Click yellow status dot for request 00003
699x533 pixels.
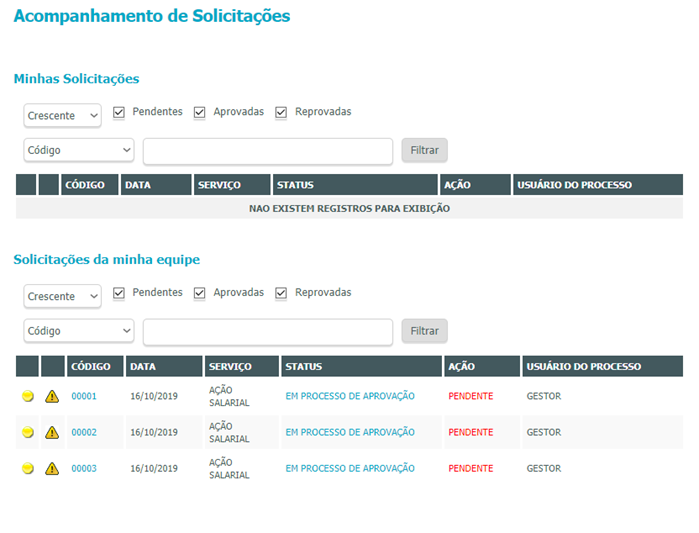click(x=28, y=468)
